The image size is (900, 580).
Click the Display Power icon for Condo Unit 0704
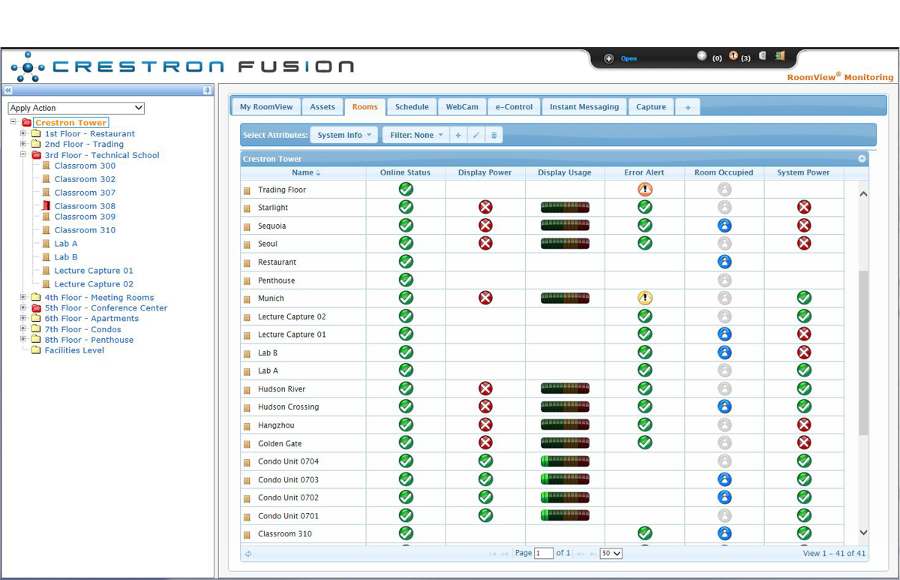pyautogui.click(x=486, y=461)
